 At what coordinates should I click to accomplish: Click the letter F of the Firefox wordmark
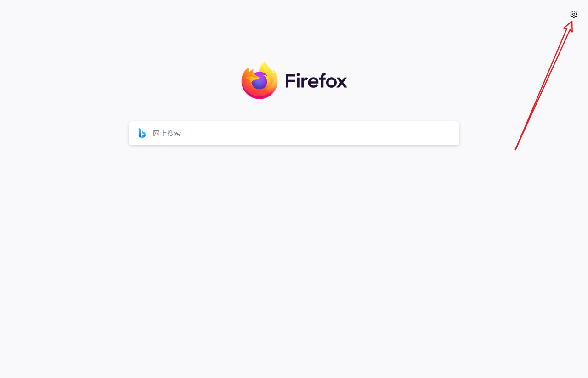[289, 81]
